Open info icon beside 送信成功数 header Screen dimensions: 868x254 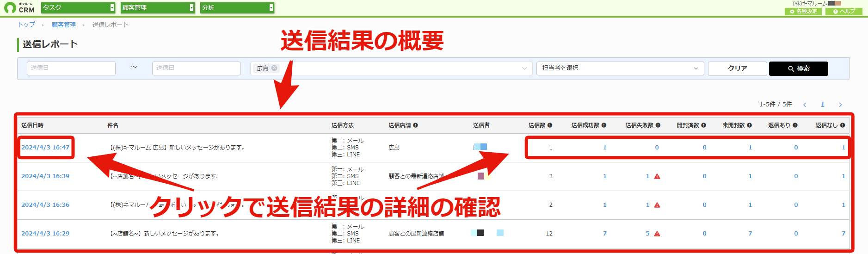coord(604,125)
